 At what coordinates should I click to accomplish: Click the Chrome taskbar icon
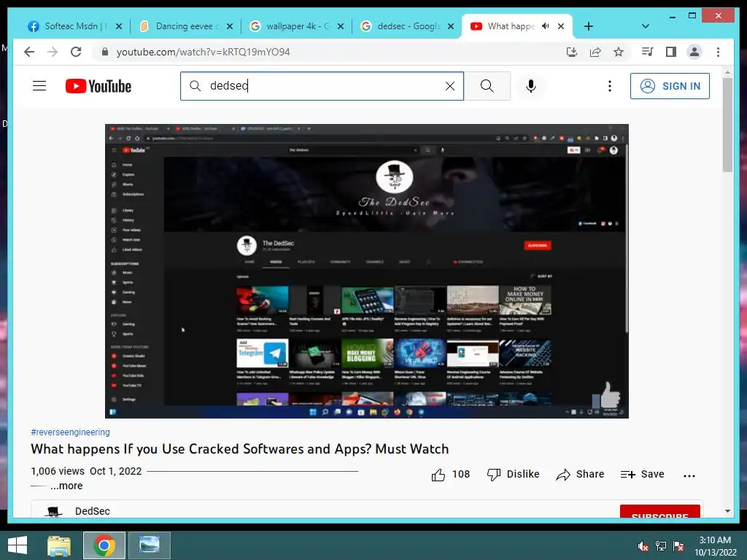pyautogui.click(x=104, y=545)
